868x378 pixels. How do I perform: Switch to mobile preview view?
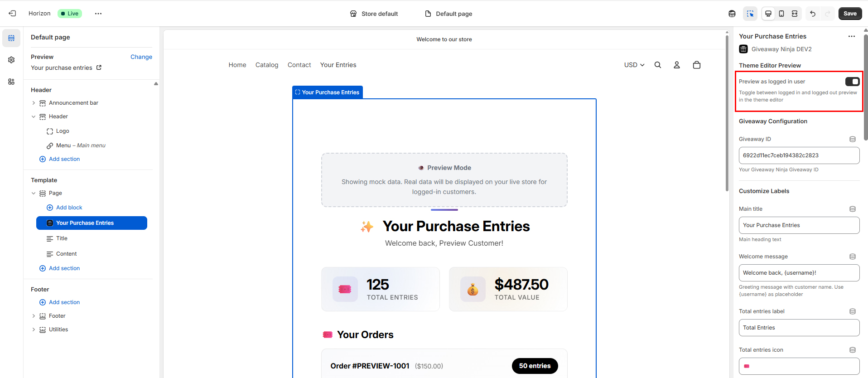(x=781, y=14)
